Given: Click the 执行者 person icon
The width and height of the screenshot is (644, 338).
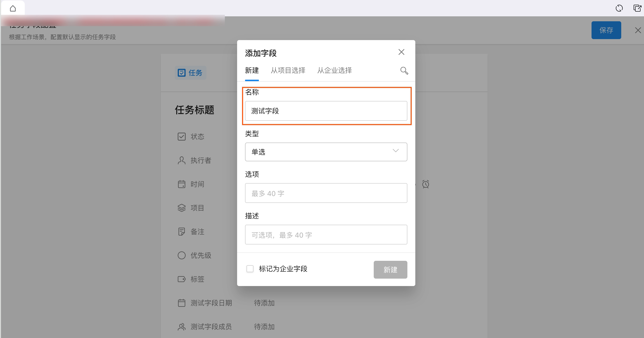Looking at the screenshot, I should [181, 160].
